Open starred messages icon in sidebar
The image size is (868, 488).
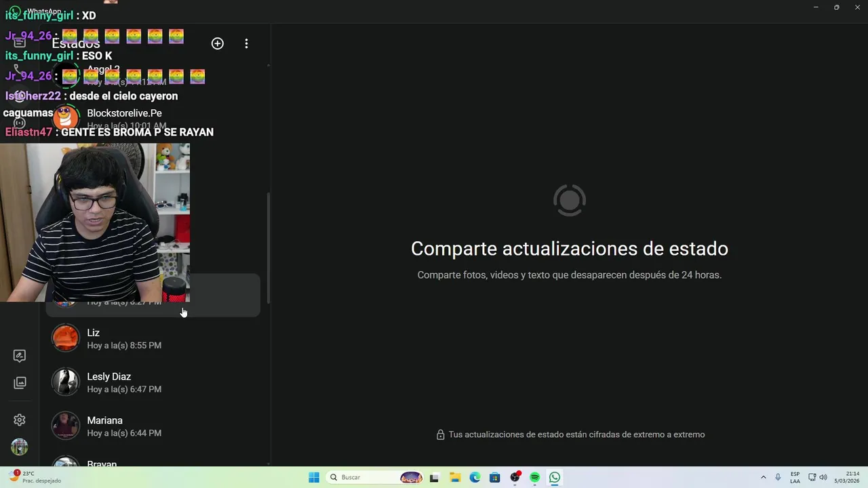coord(20,356)
